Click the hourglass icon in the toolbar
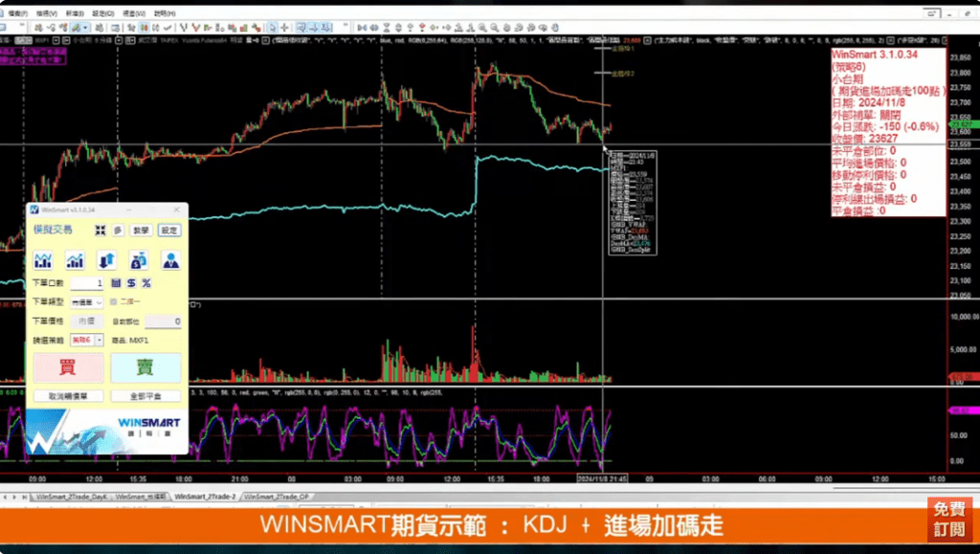This screenshot has width=980, height=554. pos(387,28)
